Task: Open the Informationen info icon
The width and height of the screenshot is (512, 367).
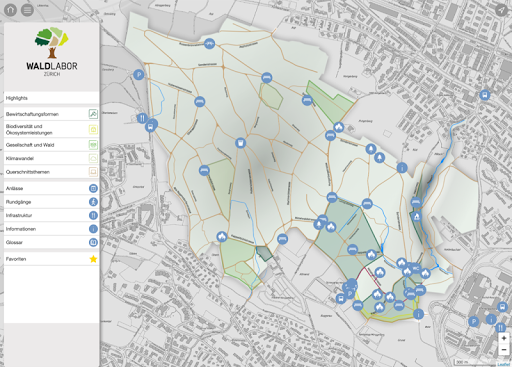Action: [x=93, y=229]
